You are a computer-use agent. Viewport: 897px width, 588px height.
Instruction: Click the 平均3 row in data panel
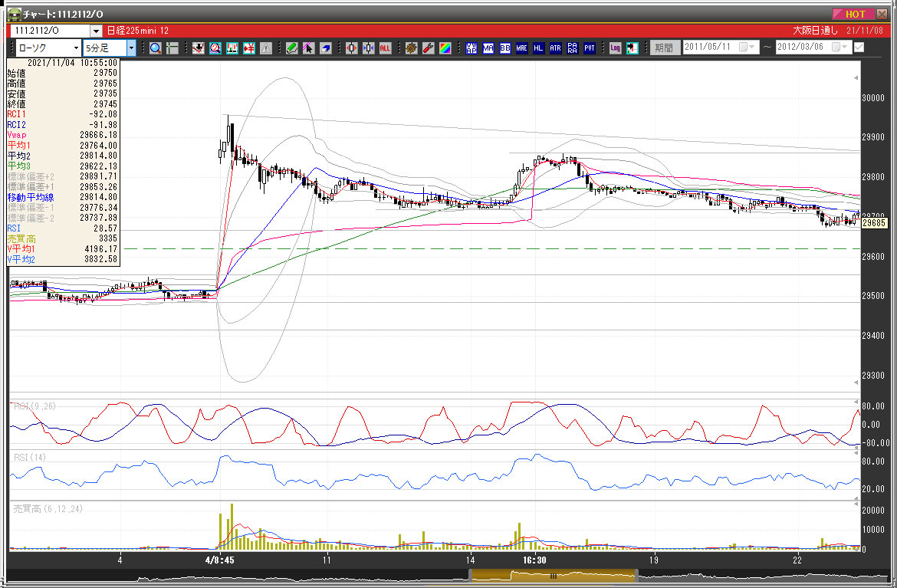point(62,166)
